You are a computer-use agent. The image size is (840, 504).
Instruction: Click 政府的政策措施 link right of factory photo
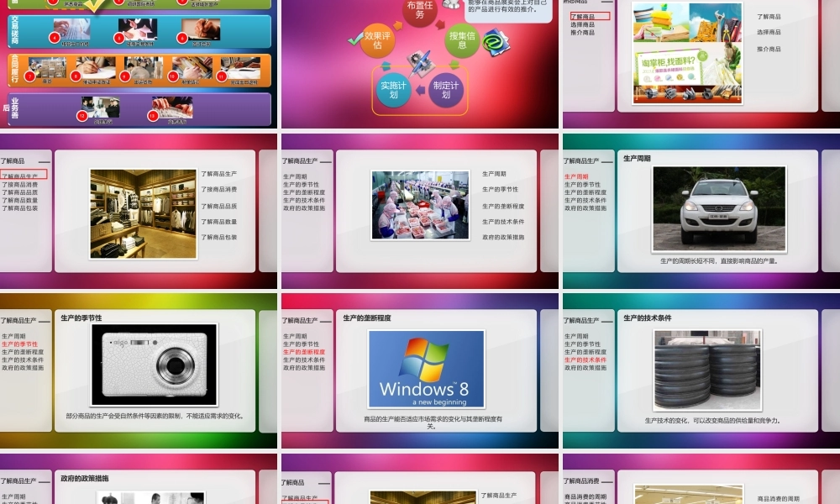point(503,238)
